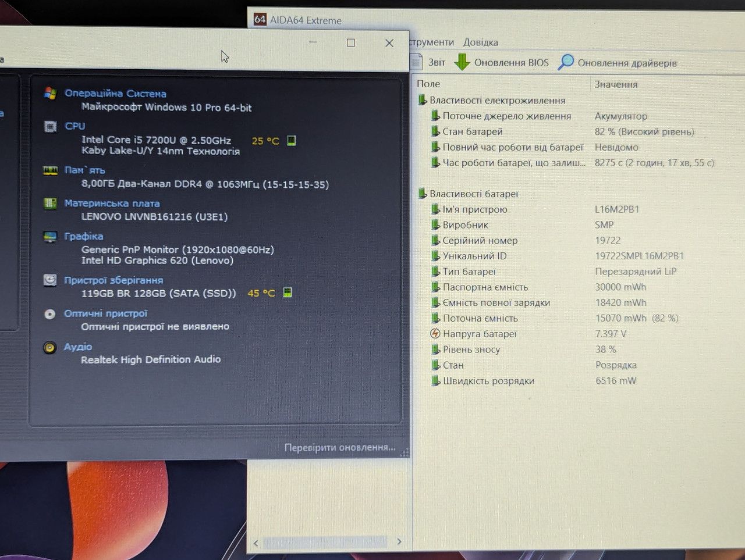
Task: Click the optical disc icon
Action: coord(50,314)
